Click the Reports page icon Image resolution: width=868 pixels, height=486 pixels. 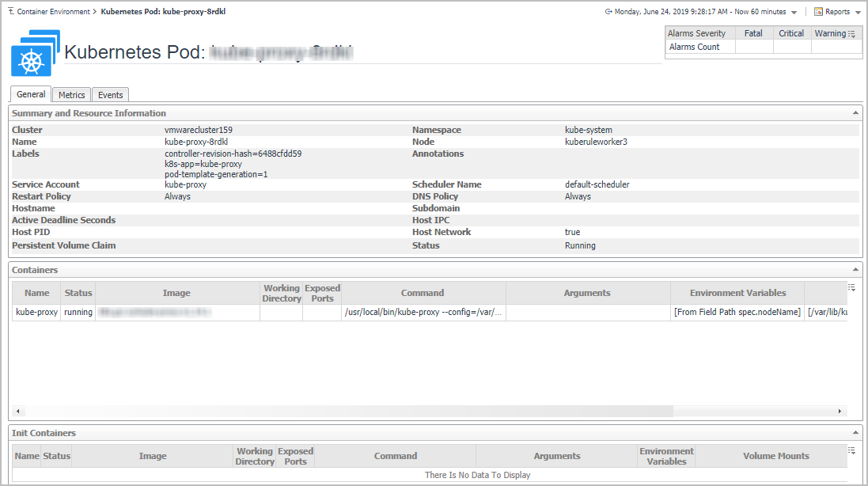[x=818, y=12]
